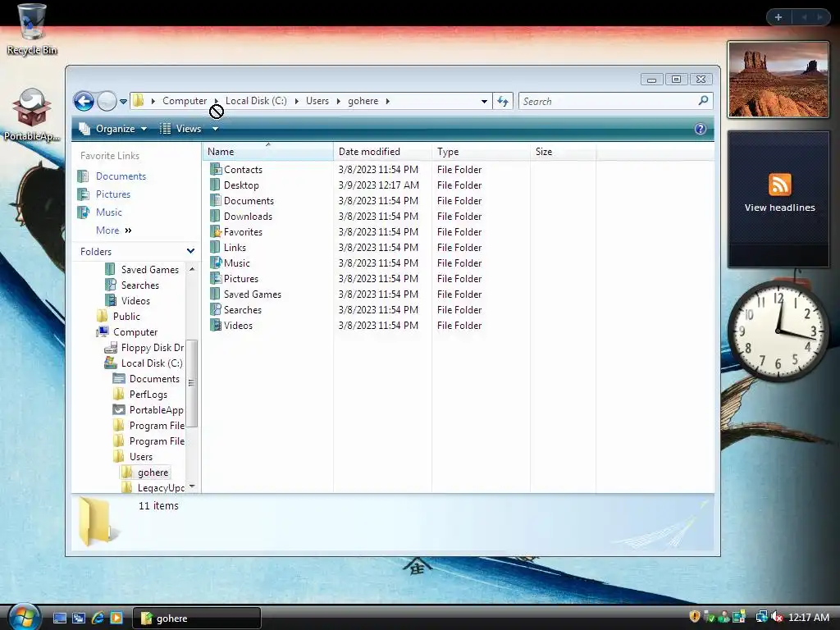
Task: Select Saved Games folder in file list
Action: click(245, 294)
